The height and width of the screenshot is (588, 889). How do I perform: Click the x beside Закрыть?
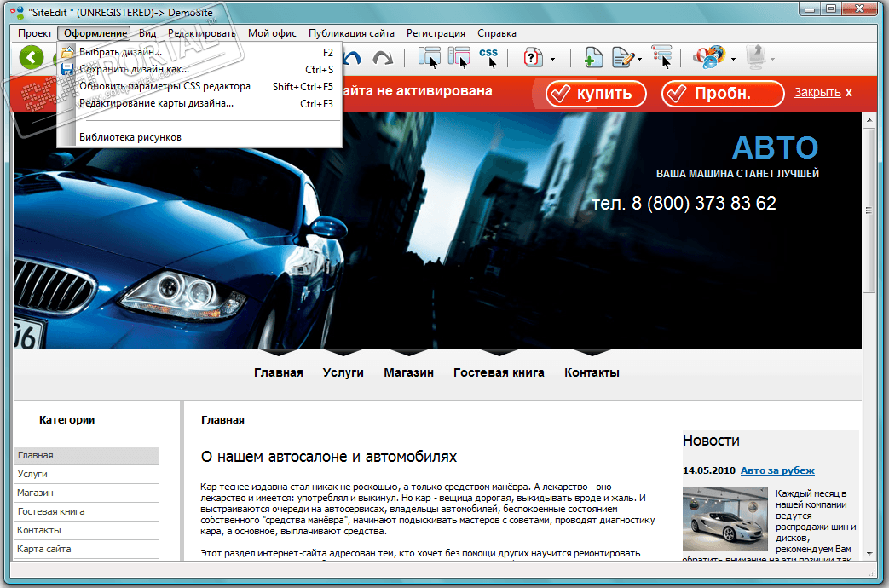pyautogui.click(x=849, y=92)
